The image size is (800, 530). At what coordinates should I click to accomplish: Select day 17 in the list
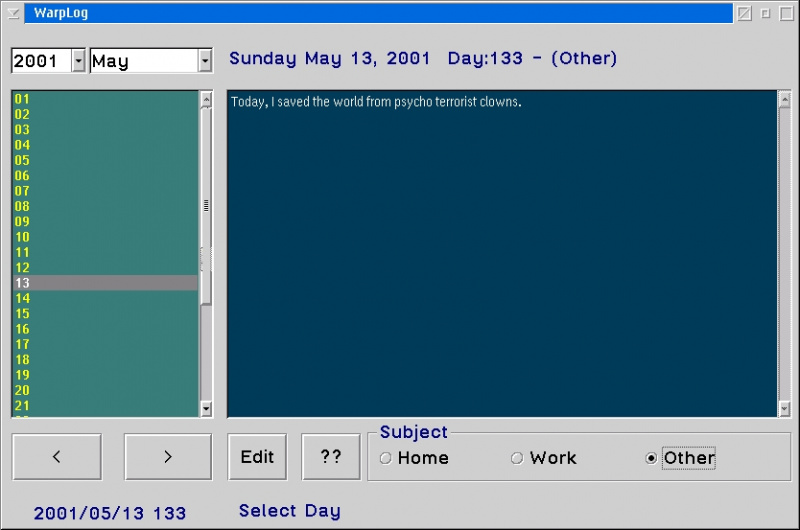[x=105, y=344]
